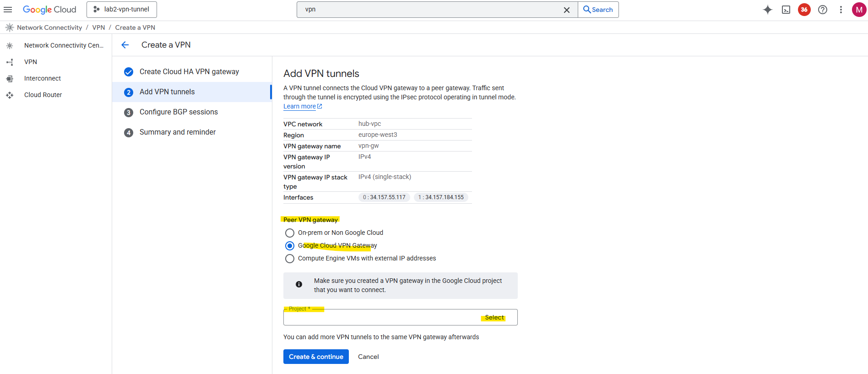Open the lab2-vpn-tunnel project picker
868x374 pixels.
click(x=122, y=10)
